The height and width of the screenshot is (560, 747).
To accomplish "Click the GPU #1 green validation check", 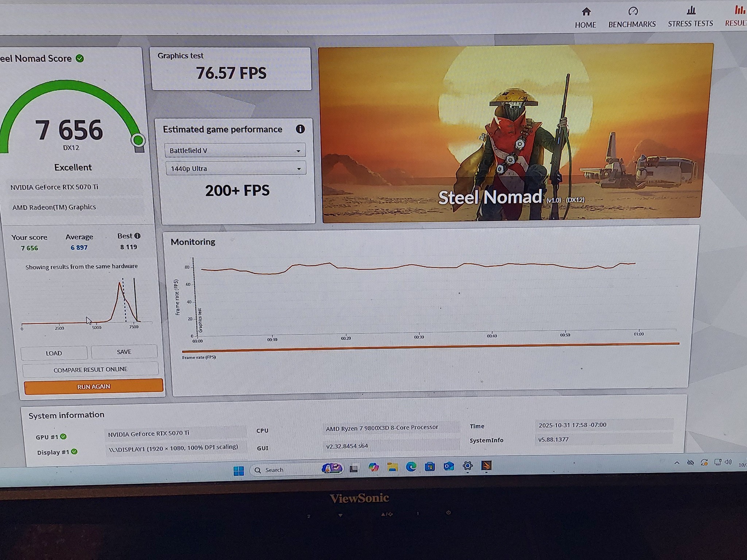I will [63, 436].
